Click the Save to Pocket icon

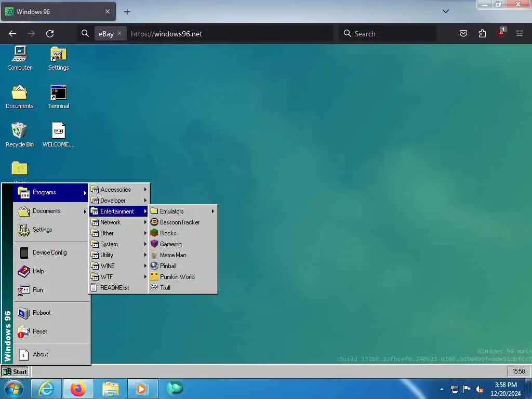pos(463,33)
